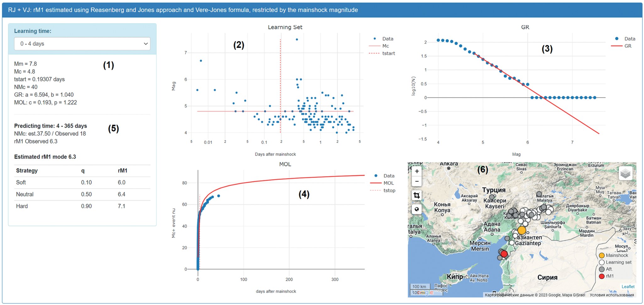Click the crop/area selection map tool
This screenshot has height=305, width=644.
(x=417, y=196)
